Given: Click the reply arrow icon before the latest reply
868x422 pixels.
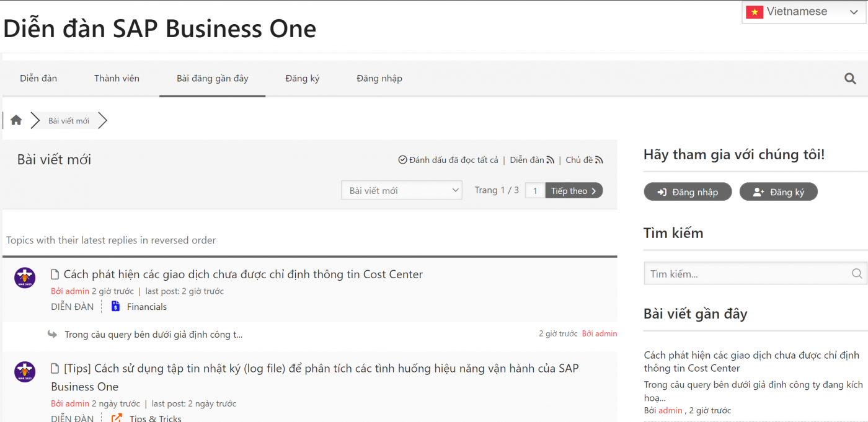Looking at the screenshot, I should click(53, 333).
